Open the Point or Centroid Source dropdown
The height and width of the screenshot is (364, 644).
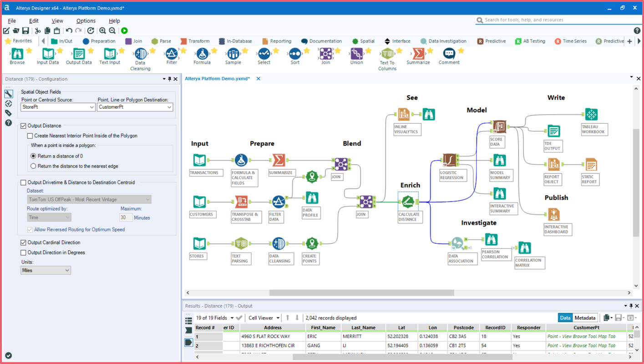tap(57, 107)
